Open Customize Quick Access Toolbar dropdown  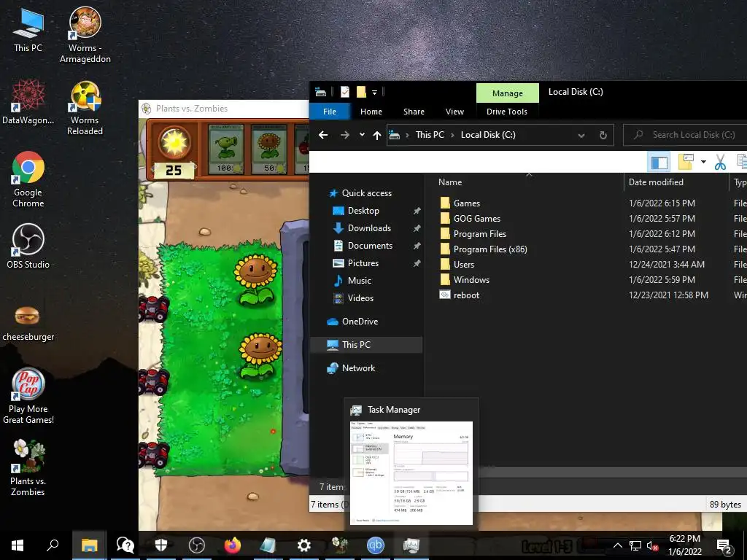[x=374, y=93]
